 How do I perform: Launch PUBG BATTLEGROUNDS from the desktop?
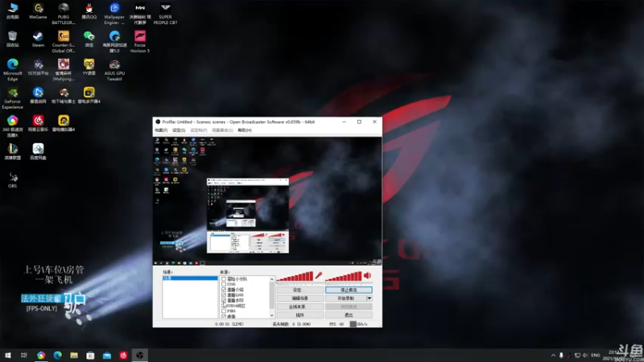64,14
